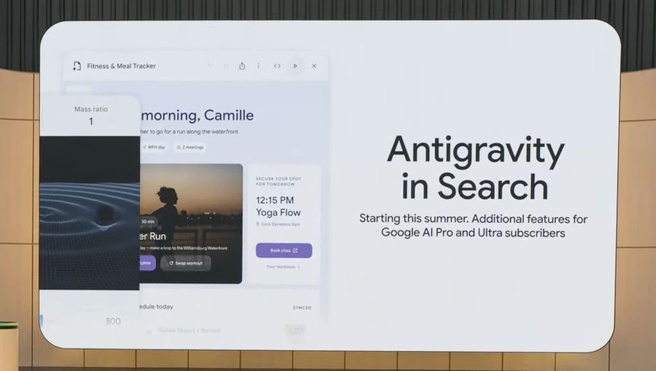The image size is (656, 371).
Task: Click the Mass ratio value 1
Action: 91,122
